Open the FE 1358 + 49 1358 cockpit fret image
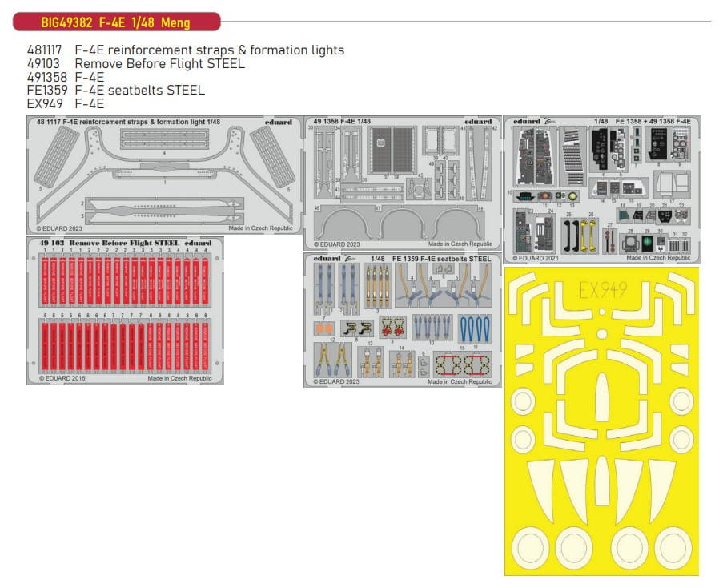 [602, 190]
